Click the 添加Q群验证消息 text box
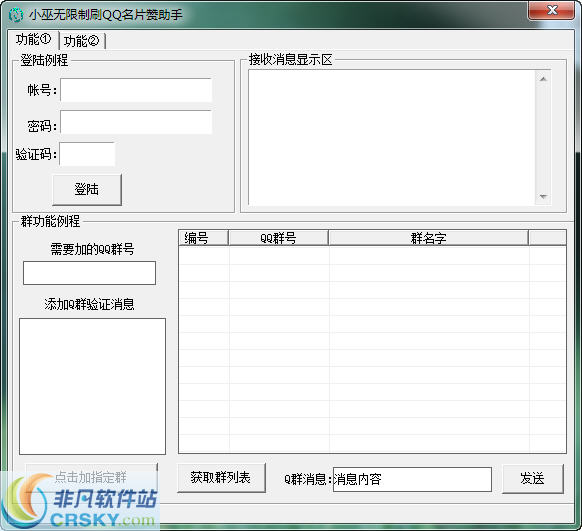This screenshot has width=582, height=531. (x=92, y=386)
